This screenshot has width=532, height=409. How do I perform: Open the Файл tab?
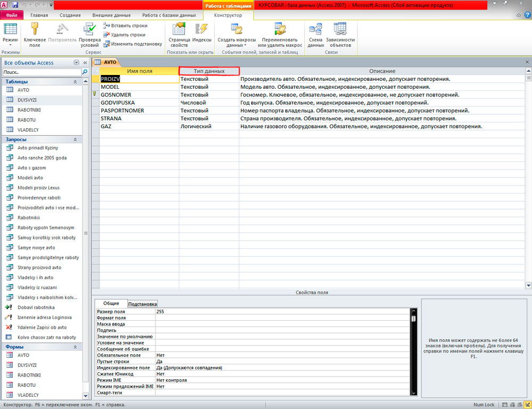[x=12, y=15]
